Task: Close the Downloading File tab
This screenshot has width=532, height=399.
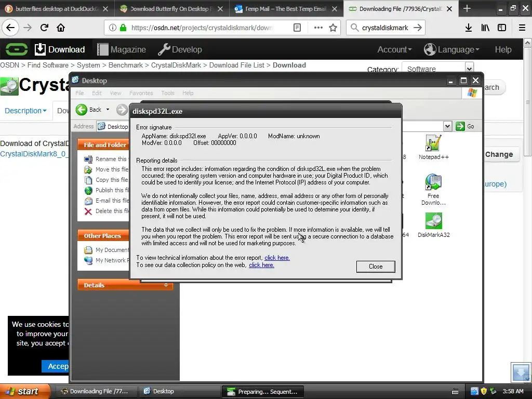Action: [x=449, y=9]
